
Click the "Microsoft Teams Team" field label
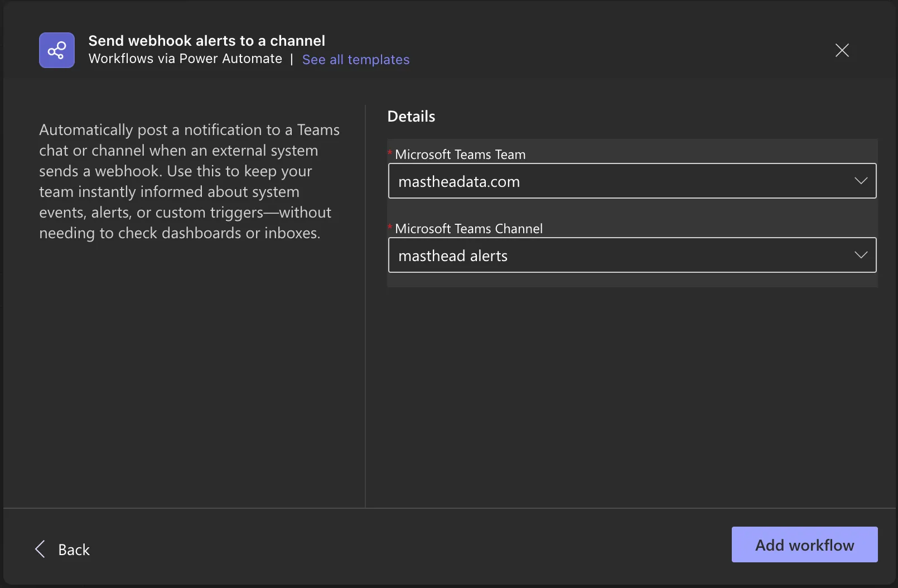460,155
